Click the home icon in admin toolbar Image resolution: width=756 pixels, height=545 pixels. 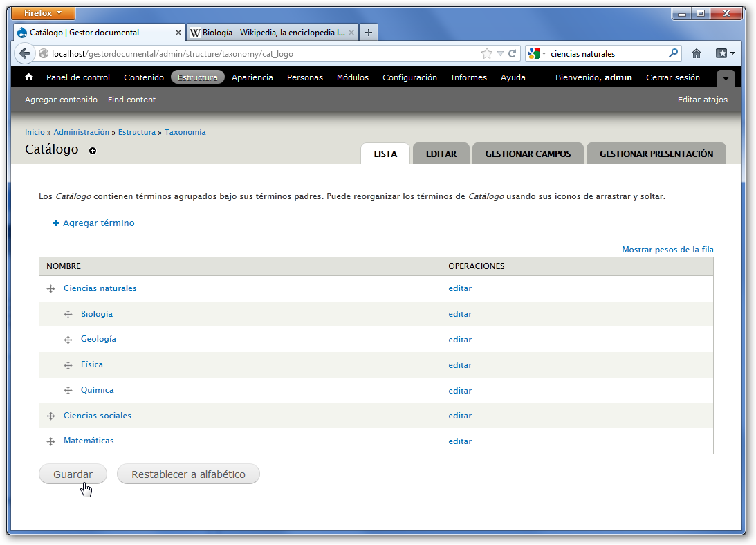(x=29, y=77)
